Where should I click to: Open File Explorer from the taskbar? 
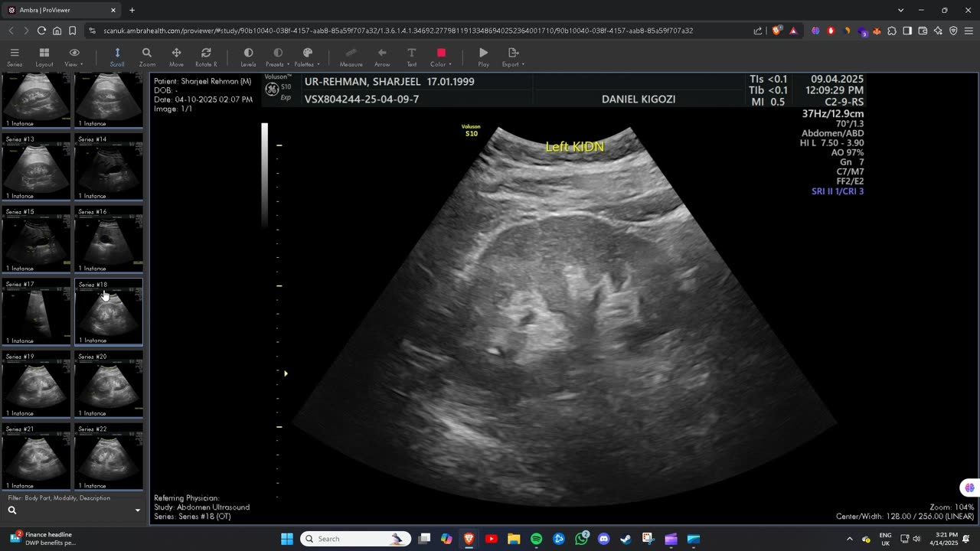(514, 539)
